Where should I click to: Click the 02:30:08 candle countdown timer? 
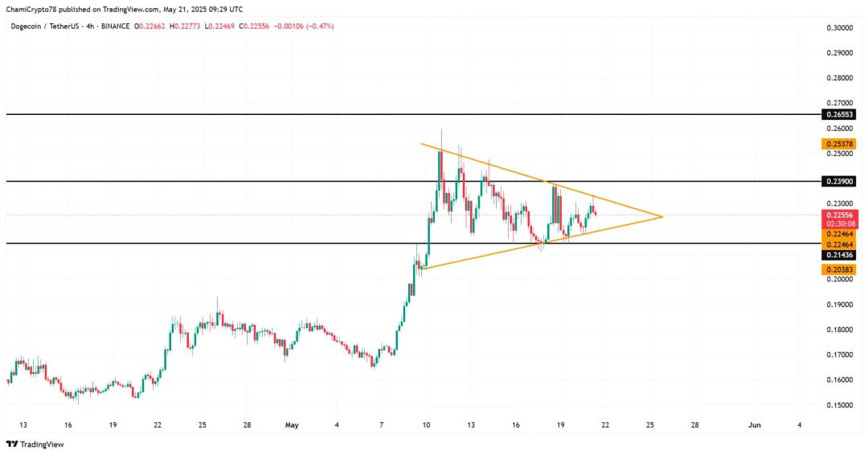pyautogui.click(x=839, y=224)
